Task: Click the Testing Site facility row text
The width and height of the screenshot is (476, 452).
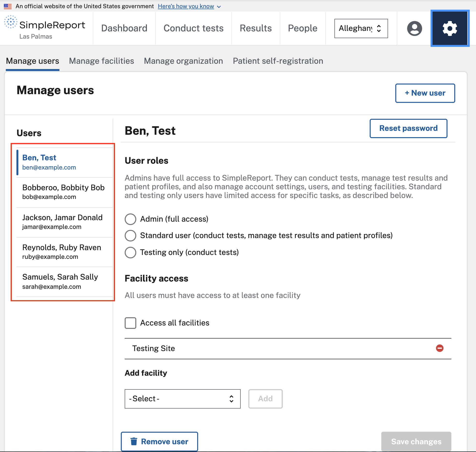Action: (x=154, y=348)
